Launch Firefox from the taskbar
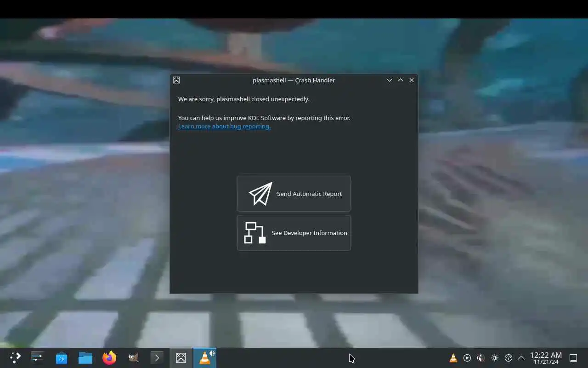 click(109, 358)
